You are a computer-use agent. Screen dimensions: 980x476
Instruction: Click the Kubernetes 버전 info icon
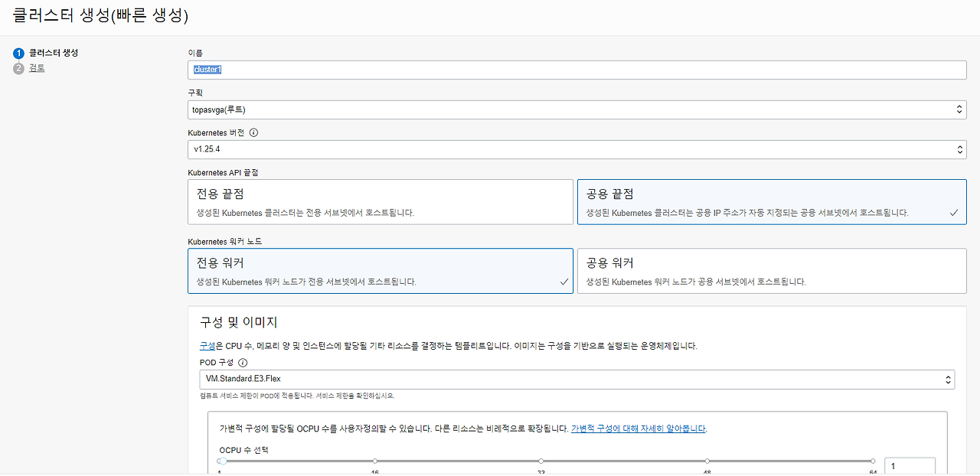click(x=253, y=132)
